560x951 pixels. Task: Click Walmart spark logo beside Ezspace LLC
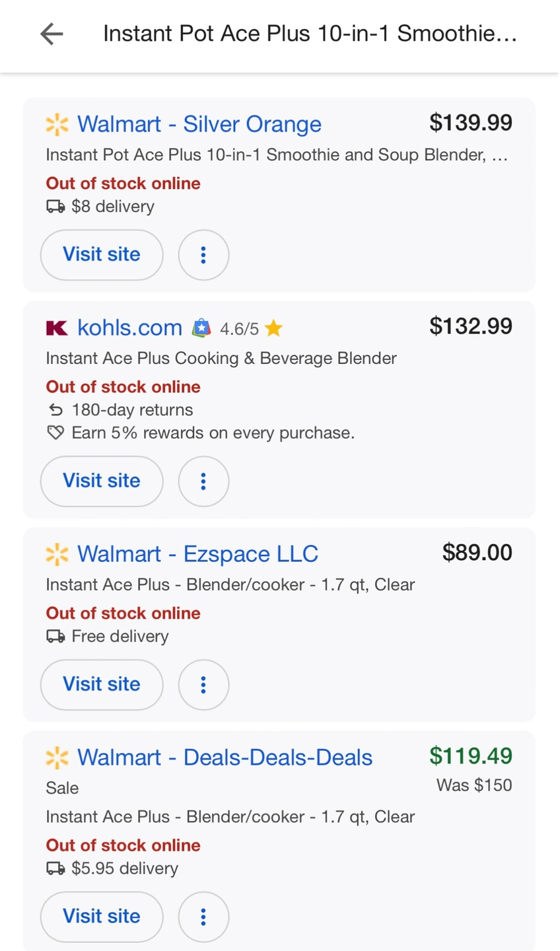pos(57,554)
